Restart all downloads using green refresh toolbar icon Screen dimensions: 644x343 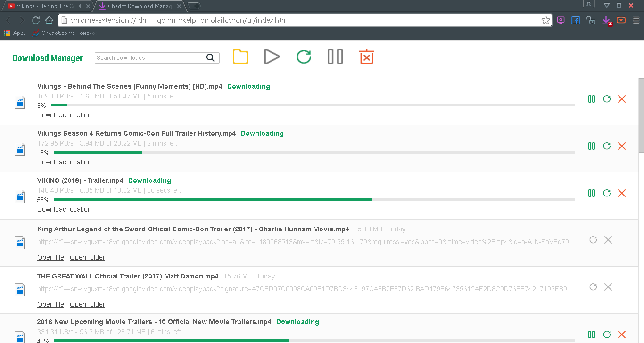coord(304,57)
